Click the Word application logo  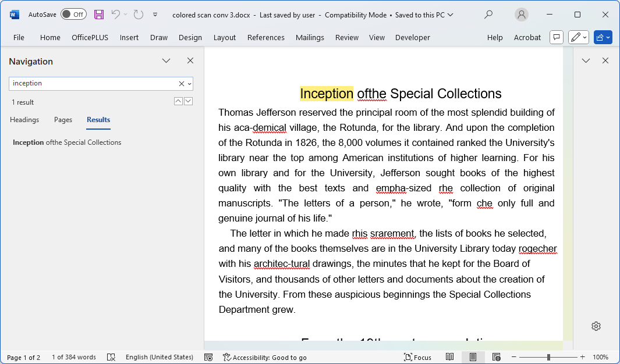click(x=14, y=15)
